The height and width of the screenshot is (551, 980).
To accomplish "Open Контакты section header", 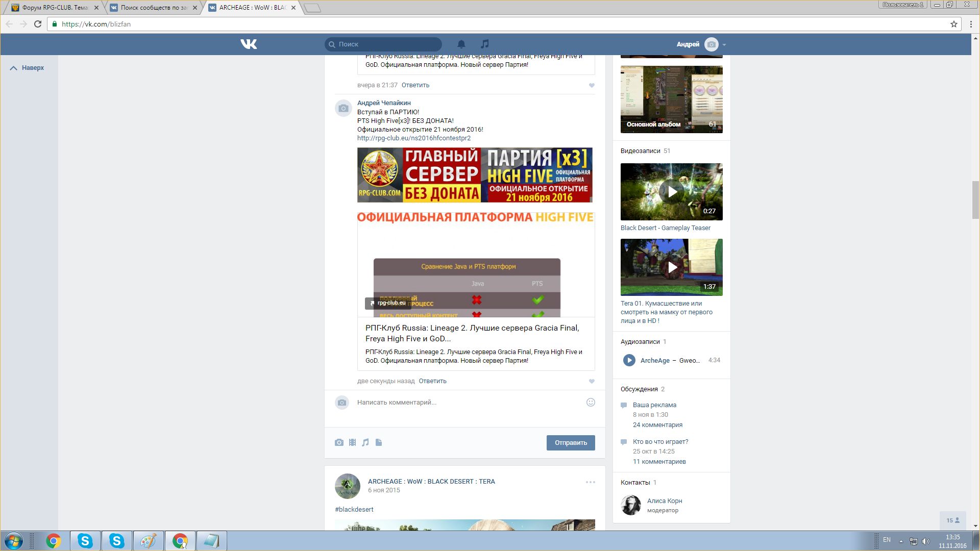I will [x=635, y=483].
